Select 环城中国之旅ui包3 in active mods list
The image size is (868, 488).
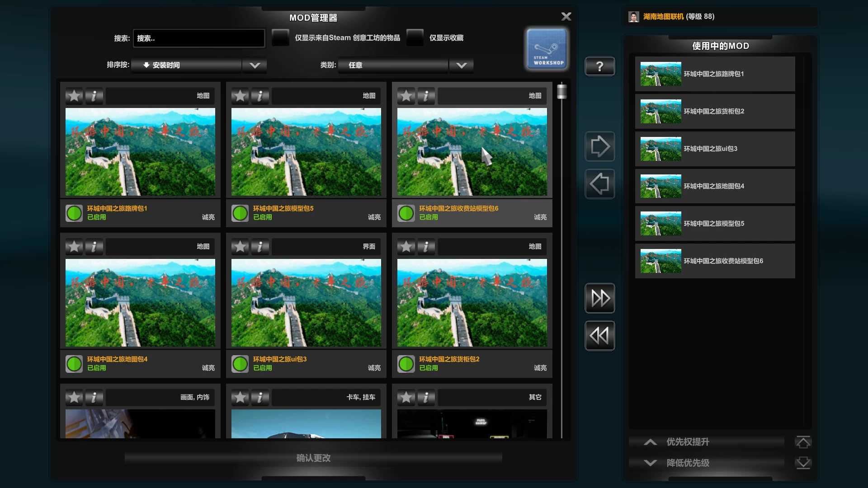pos(715,149)
